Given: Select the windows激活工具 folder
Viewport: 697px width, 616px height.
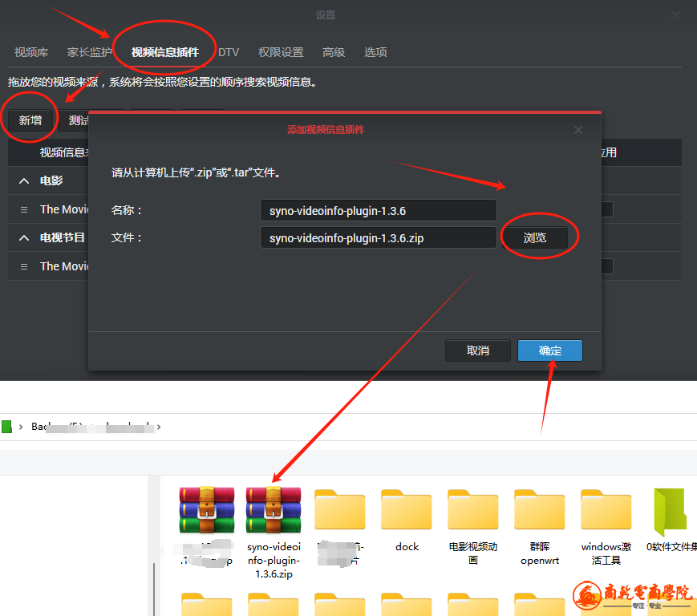Looking at the screenshot, I should point(606,527).
